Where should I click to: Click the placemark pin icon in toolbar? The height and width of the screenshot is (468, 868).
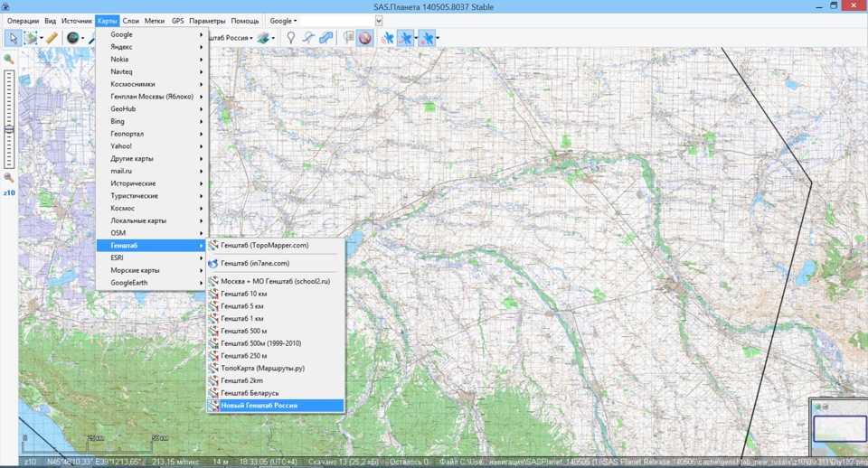tap(290, 38)
